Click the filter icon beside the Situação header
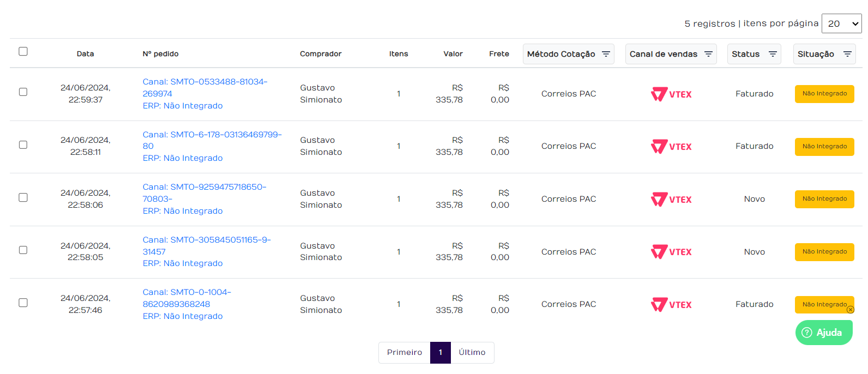Screen dimensions: 868x374 tap(847, 54)
